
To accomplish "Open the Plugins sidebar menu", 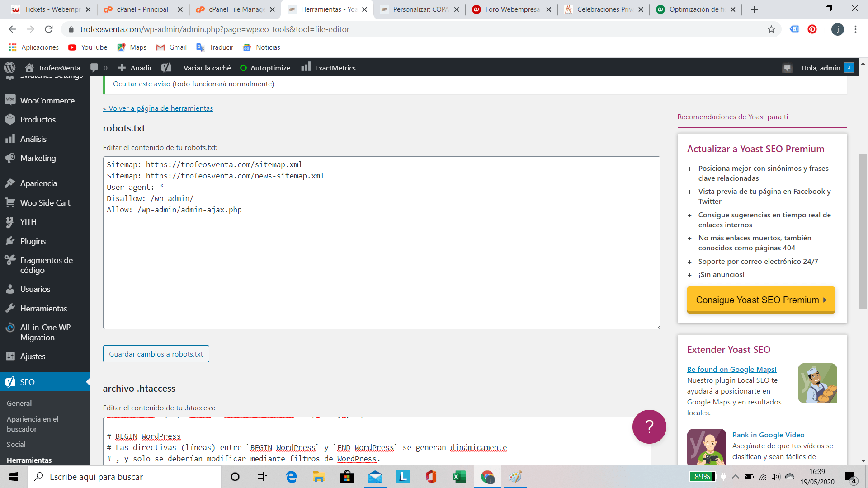I will click(x=45, y=241).
